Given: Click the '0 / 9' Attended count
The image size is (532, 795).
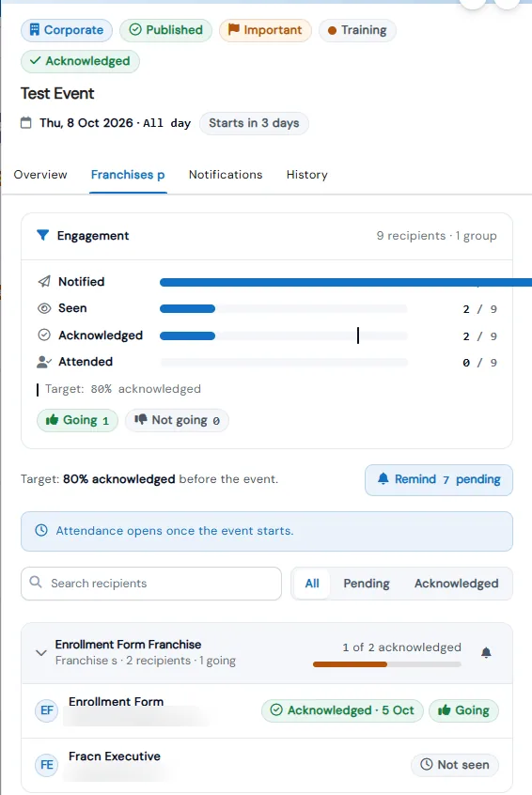Looking at the screenshot, I should [x=479, y=363].
